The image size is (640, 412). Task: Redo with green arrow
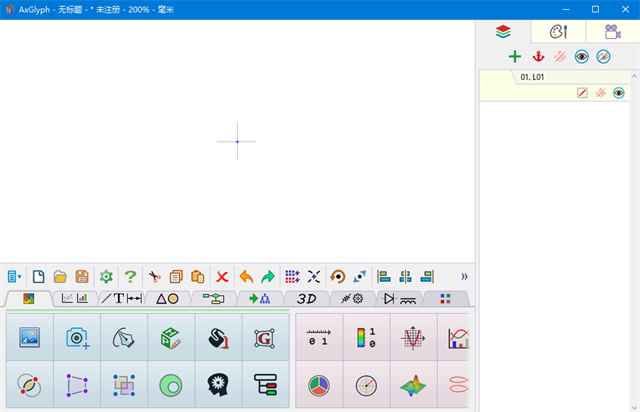click(x=268, y=276)
